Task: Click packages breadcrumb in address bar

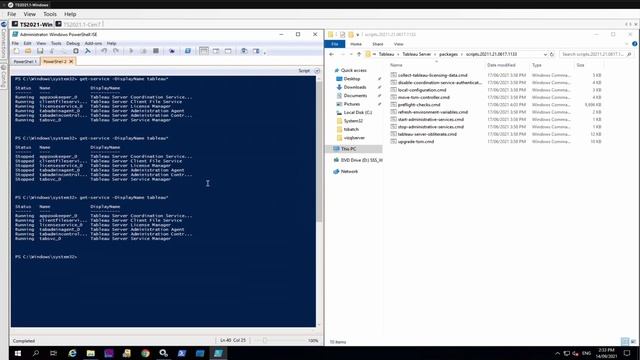Action: tap(448, 54)
